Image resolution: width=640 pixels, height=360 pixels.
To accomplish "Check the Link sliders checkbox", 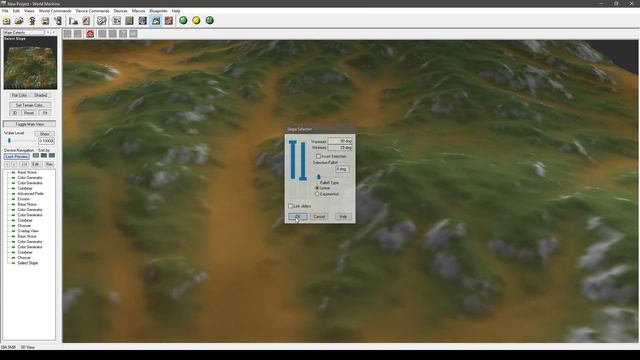I will [x=291, y=206].
